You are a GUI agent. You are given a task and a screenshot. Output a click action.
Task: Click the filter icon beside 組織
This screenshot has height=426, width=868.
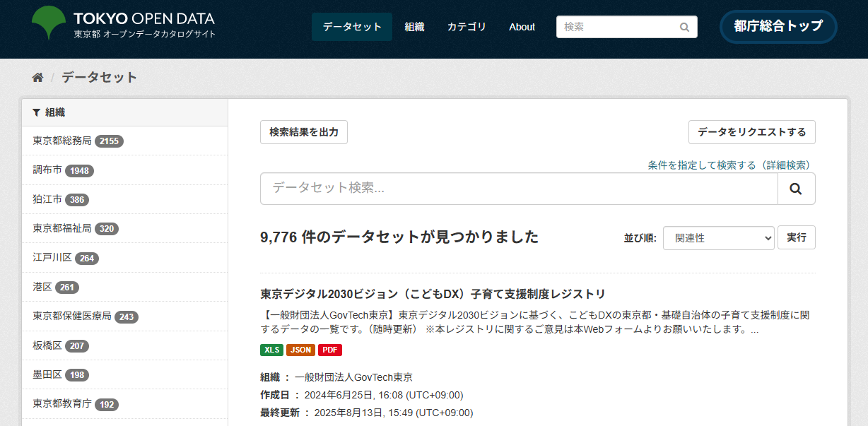coord(35,112)
